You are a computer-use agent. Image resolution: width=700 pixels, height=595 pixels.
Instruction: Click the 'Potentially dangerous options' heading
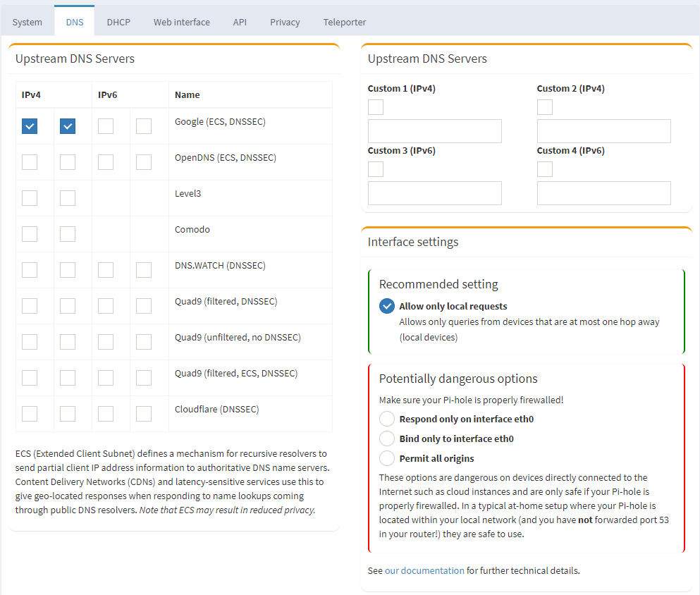458,379
